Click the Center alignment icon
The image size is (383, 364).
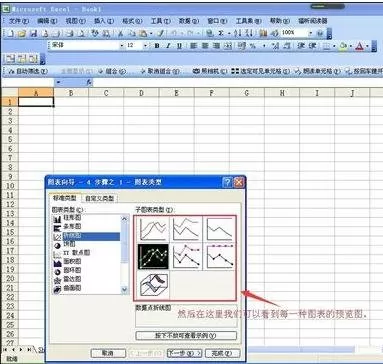pyautogui.click(x=205, y=46)
